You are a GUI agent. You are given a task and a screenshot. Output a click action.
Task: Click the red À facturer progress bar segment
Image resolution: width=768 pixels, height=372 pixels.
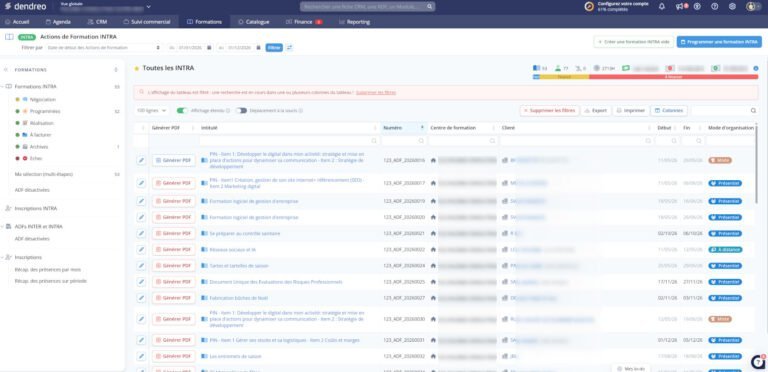click(673, 77)
